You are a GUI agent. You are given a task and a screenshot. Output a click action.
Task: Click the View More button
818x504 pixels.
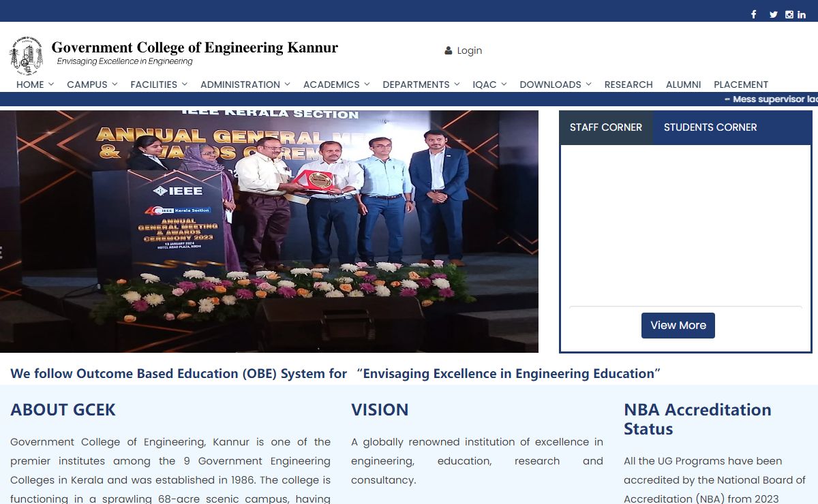coord(678,326)
